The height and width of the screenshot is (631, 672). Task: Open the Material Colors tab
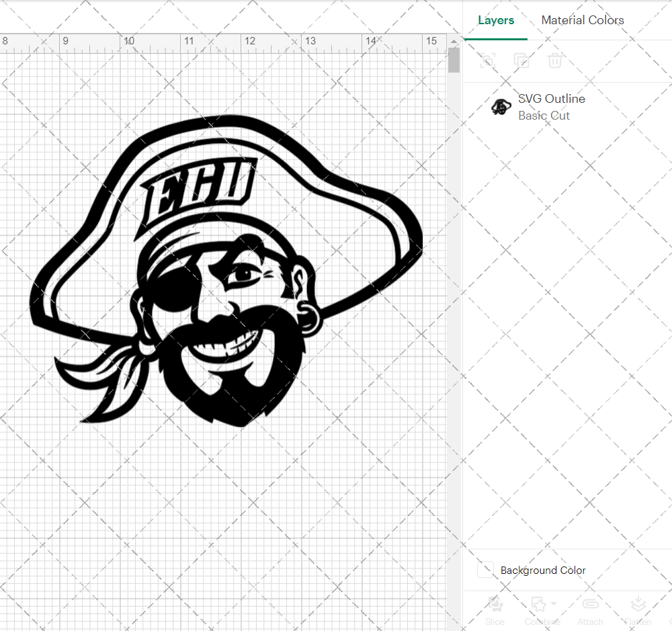pos(583,20)
